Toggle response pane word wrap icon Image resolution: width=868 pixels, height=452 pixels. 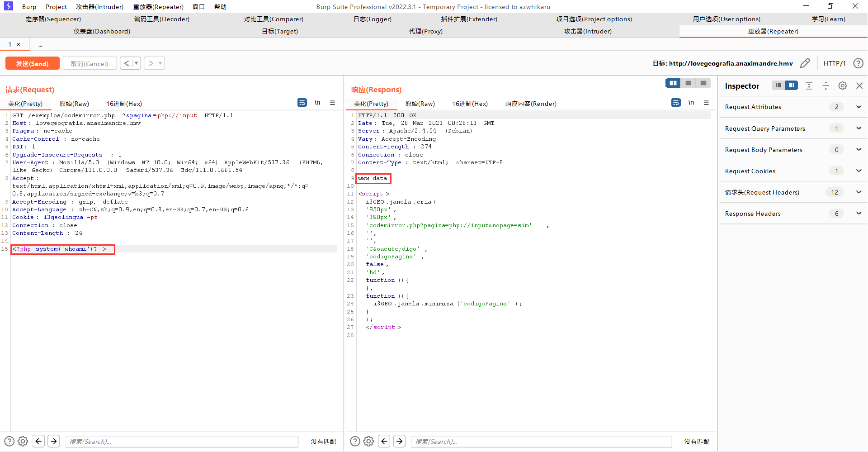[676, 103]
